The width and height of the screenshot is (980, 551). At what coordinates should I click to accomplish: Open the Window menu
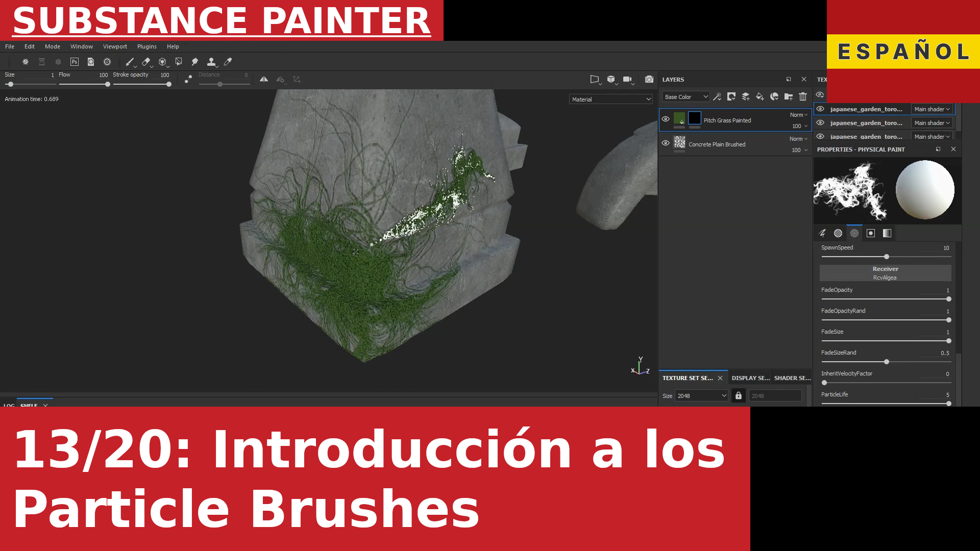[x=82, y=46]
